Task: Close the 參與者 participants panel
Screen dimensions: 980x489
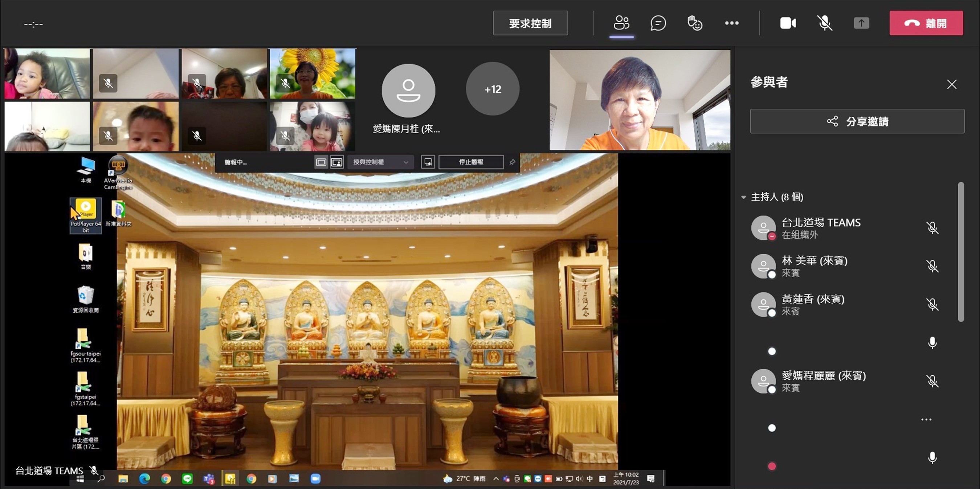Action: click(951, 84)
